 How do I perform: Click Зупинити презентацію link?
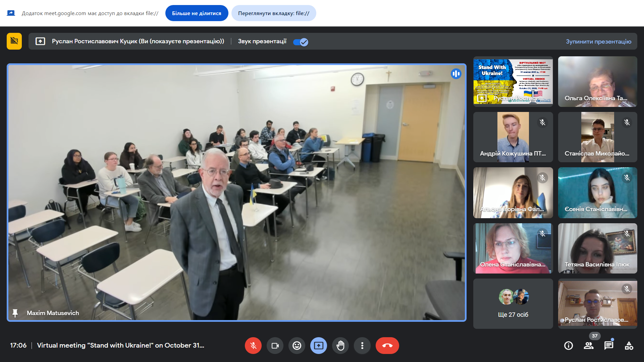click(x=598, y=42)
